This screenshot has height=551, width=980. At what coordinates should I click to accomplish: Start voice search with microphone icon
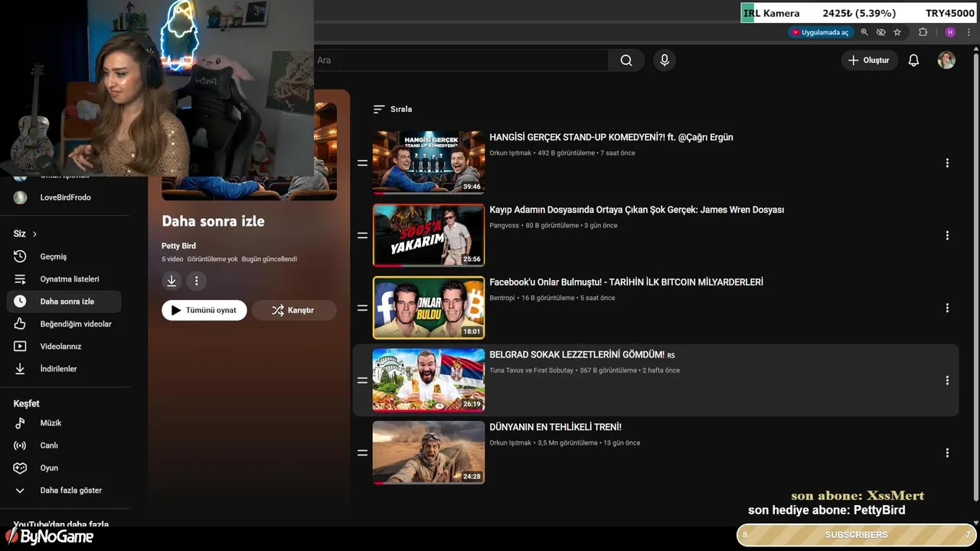[665, 60]
